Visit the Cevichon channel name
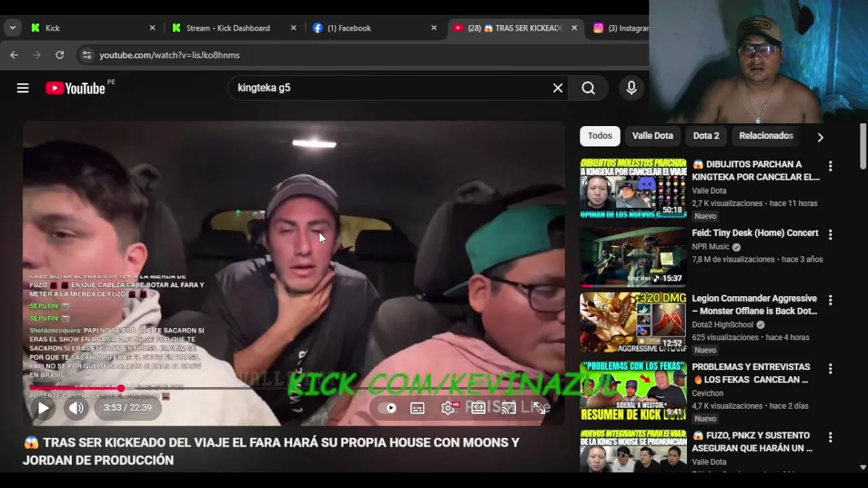The width and height of the screenshot is (868, 488). point(707,393)
